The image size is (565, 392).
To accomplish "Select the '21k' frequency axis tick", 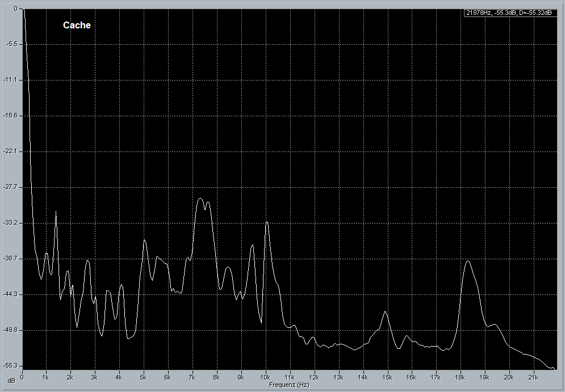I will pos(533,378).
